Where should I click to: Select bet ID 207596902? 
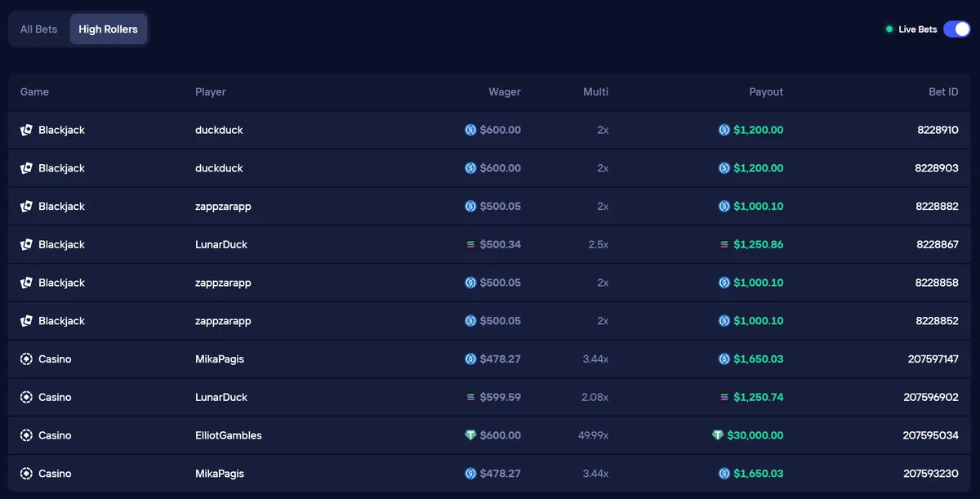pos(930,397)
